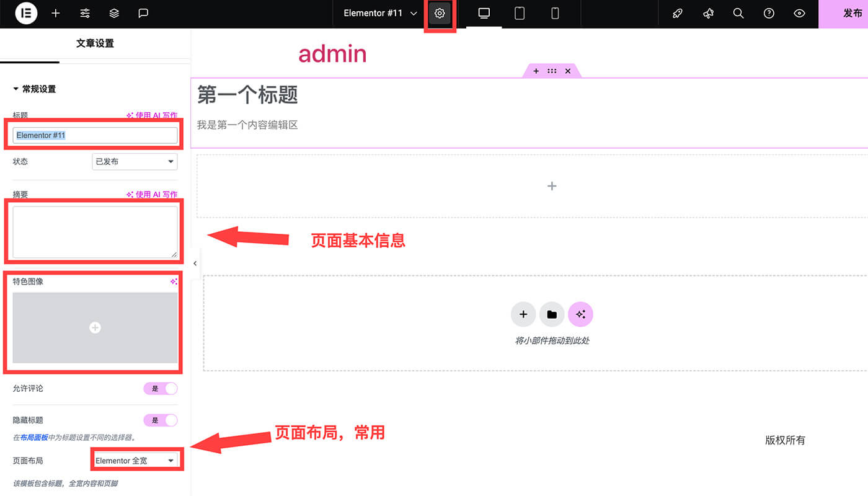868x496 pixels.
Task: Add container with section handle plus
Action: pyautogui.click(x=536, y=71)
